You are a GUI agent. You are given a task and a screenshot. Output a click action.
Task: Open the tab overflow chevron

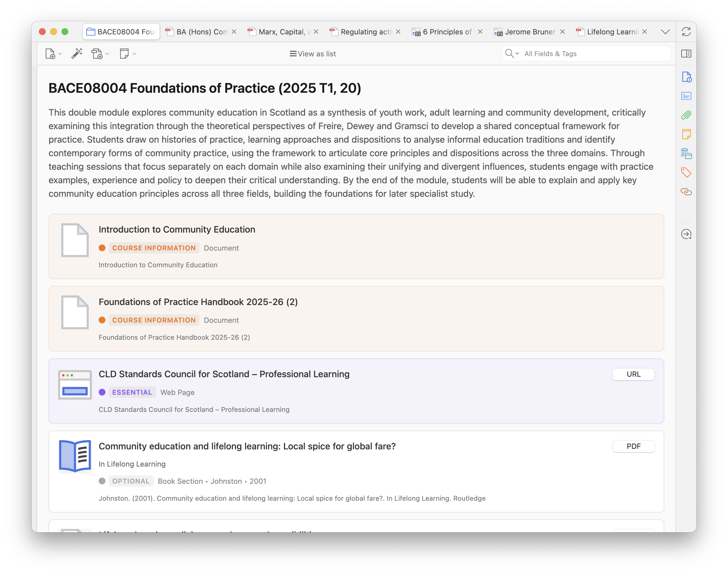point(665,32)
